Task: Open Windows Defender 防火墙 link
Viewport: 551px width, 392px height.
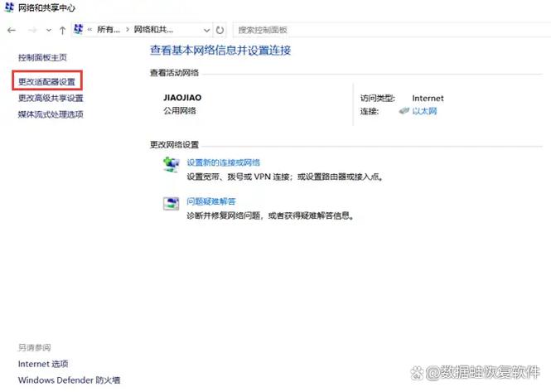Action: (x=69, y=380)
